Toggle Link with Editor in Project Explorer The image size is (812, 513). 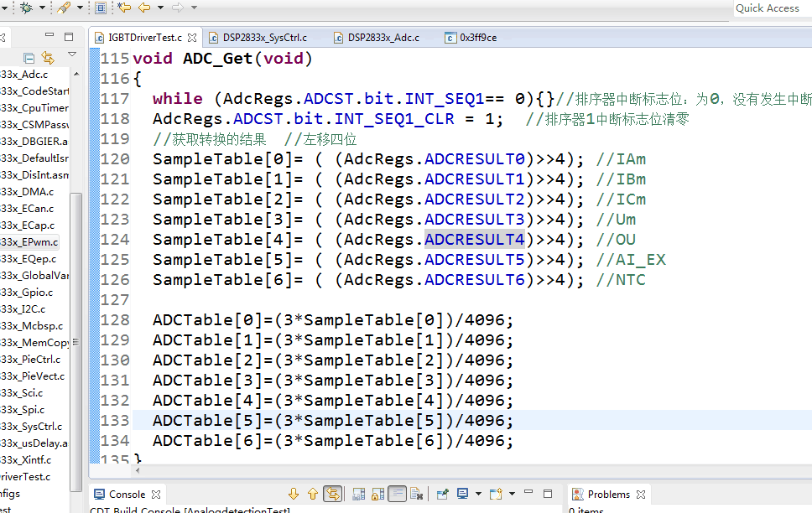click(x=48, y=58)
